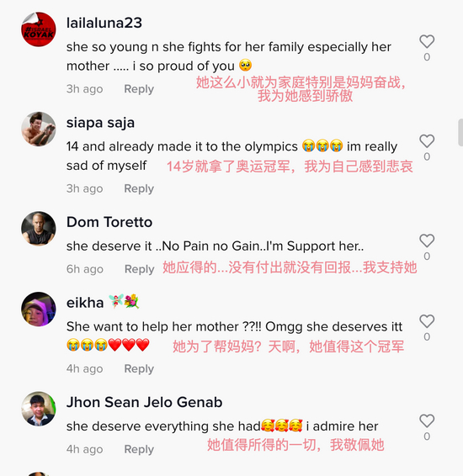This screenshot has height=476, width=463.
Task: Reply to Dom Toretto's comment
Action: click(140, 269)
